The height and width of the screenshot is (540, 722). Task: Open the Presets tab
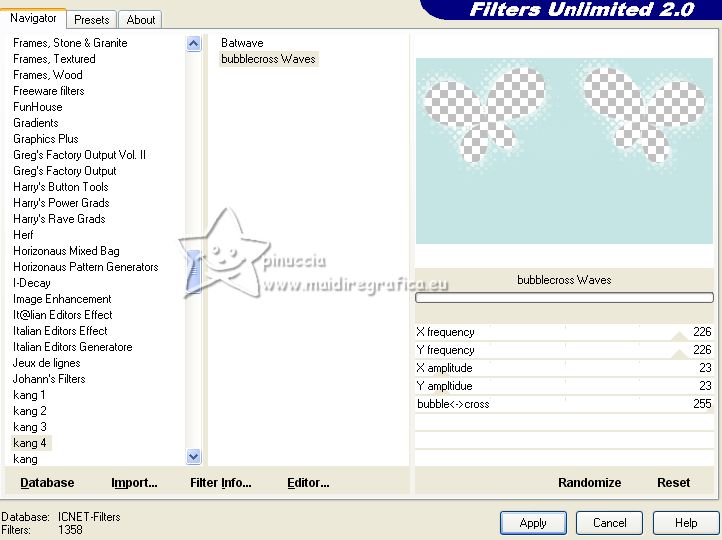[92, 20]
